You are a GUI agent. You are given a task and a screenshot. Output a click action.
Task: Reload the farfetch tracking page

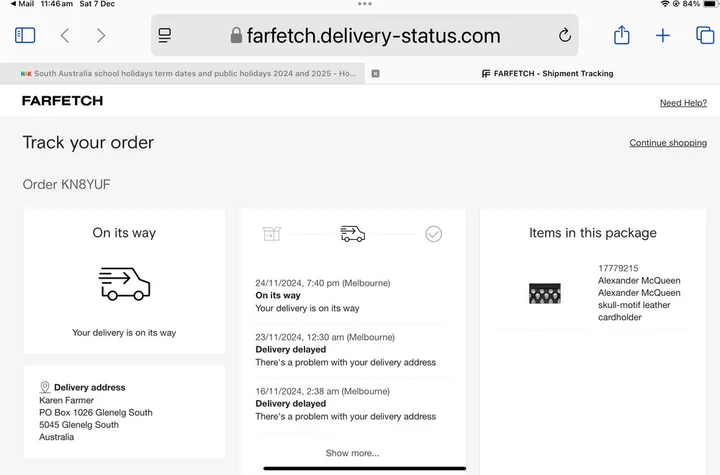tap(565, 35)
